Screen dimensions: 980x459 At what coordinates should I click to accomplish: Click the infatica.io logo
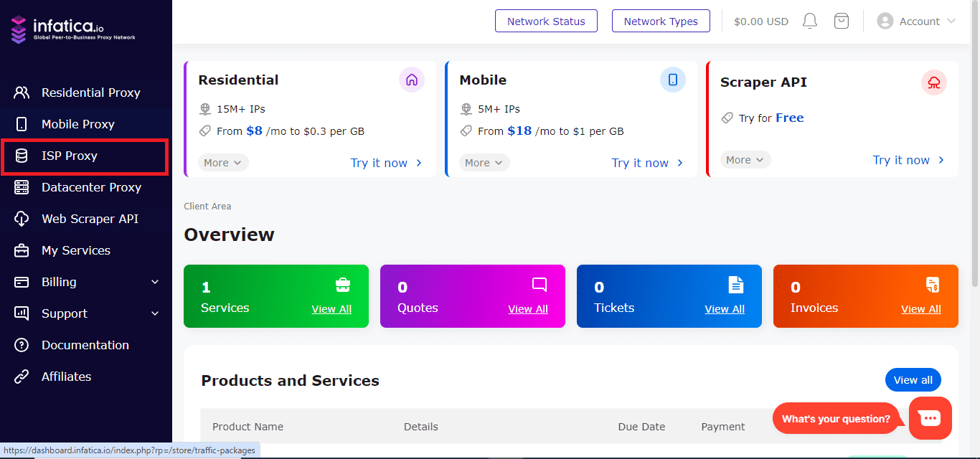point(72,29)
